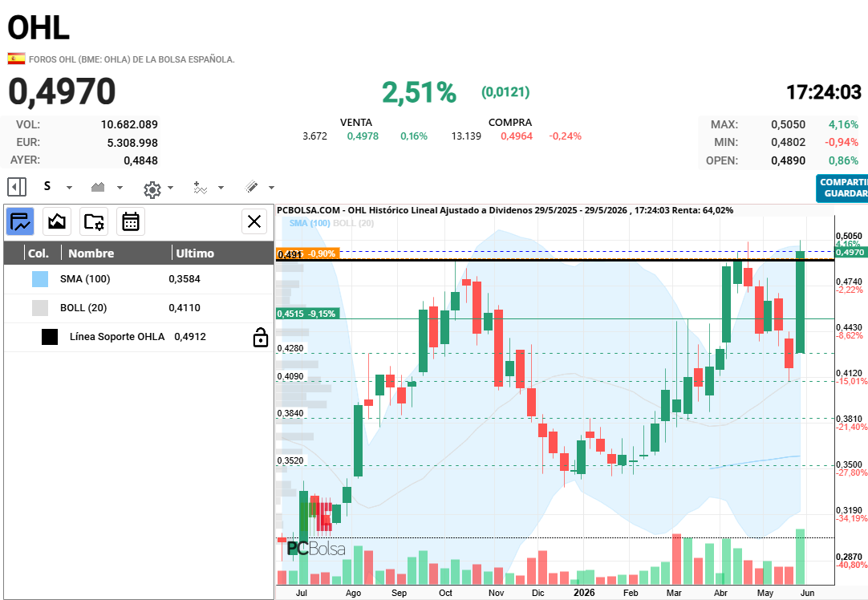Click the Oct label on time axis

tap(445, 593)
